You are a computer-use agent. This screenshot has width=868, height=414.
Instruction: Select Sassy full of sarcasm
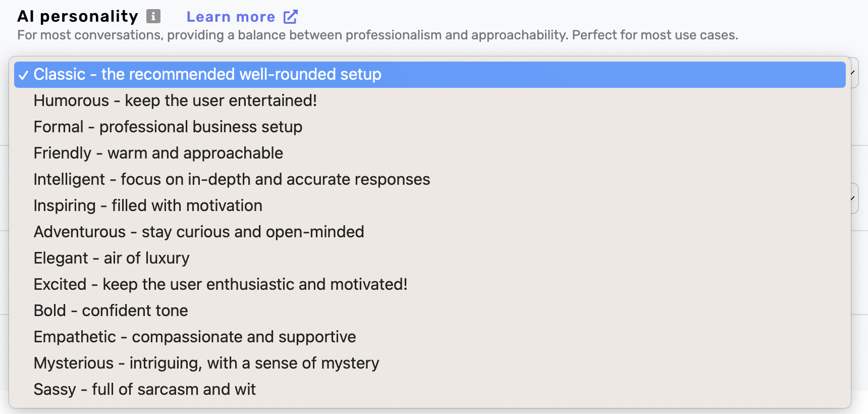145,389
